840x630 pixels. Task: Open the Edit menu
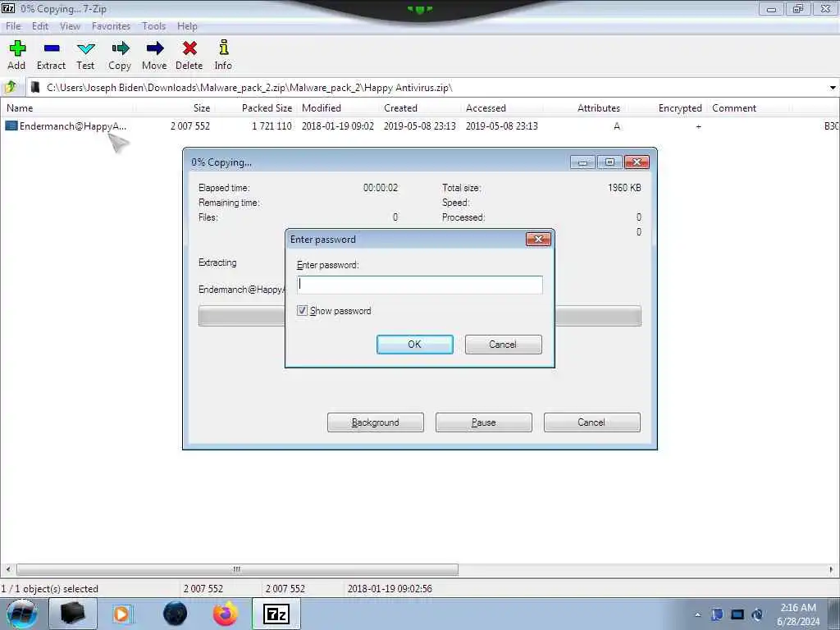(39, 26)
